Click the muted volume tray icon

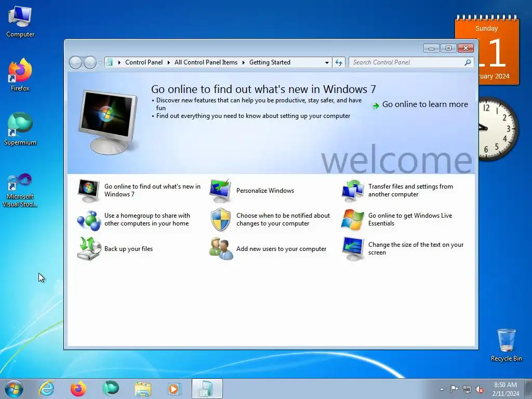[480, 389]
